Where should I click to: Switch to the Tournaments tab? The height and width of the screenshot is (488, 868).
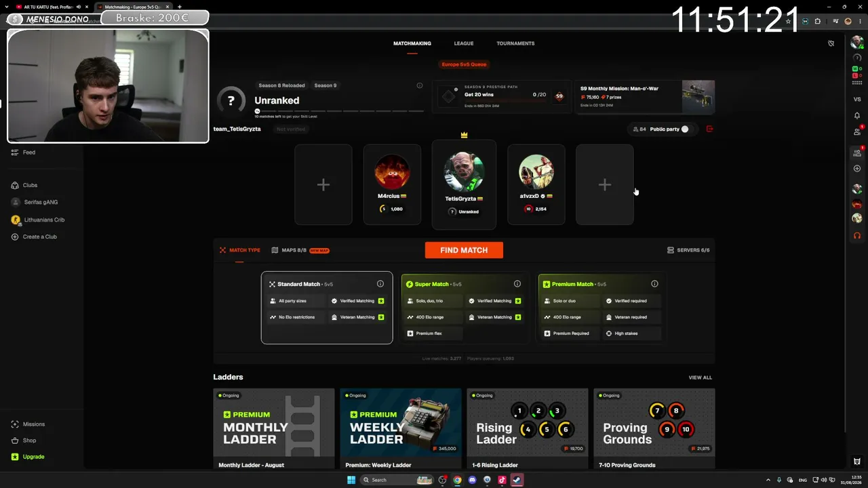click(515, 43)
